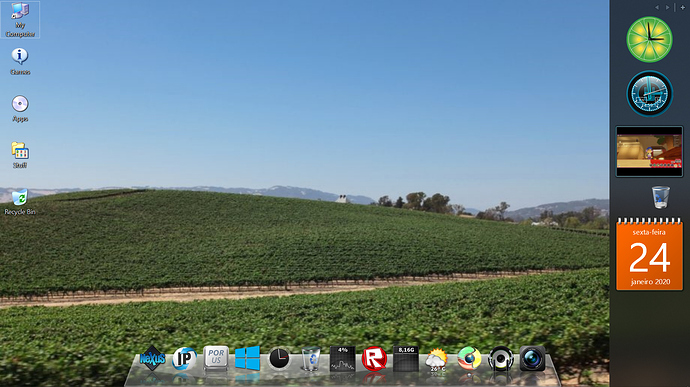Open the RAM meter showing 8,16G
This screenshot has height=387, width=690.
pos(406,359)
